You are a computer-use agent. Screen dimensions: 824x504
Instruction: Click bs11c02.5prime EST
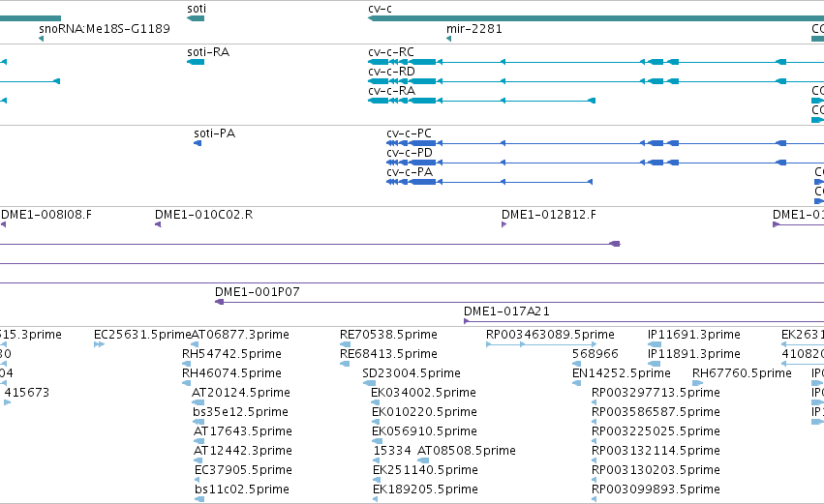point(199,499)
